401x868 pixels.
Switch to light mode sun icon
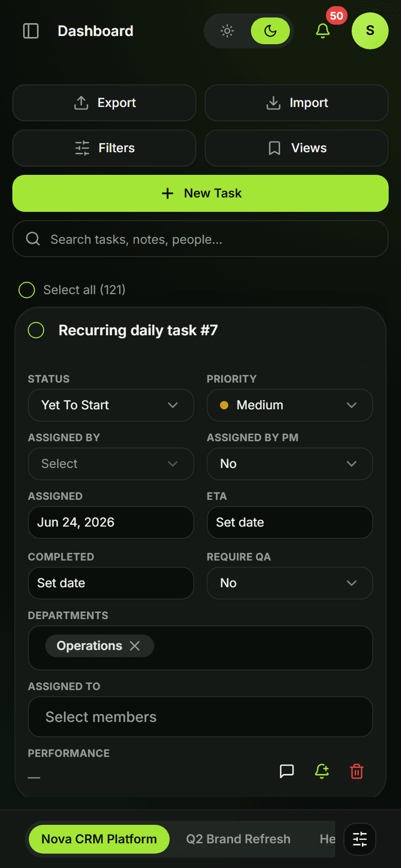[x=227, y=31]
